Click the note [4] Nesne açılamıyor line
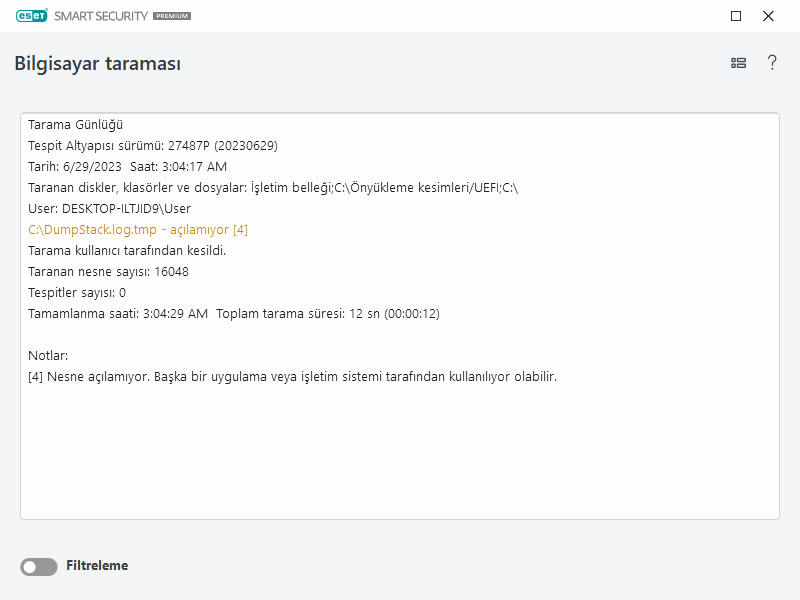This screenshot has height=600, width=800. (292, 377)
